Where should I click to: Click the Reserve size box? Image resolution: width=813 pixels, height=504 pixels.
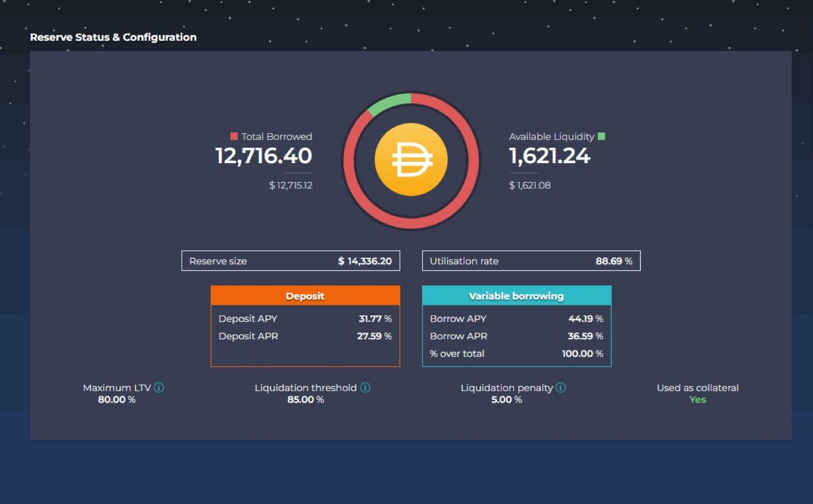[x=290, y=261]
